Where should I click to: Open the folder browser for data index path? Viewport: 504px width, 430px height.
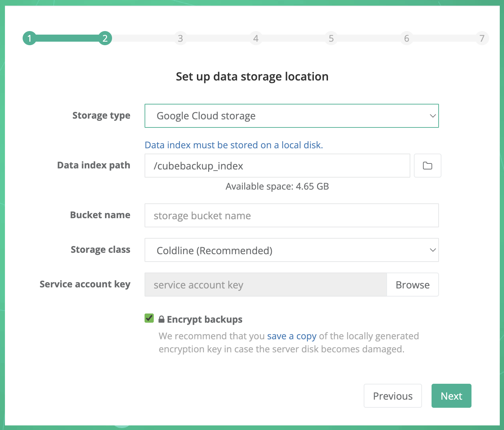pos(427,166)
